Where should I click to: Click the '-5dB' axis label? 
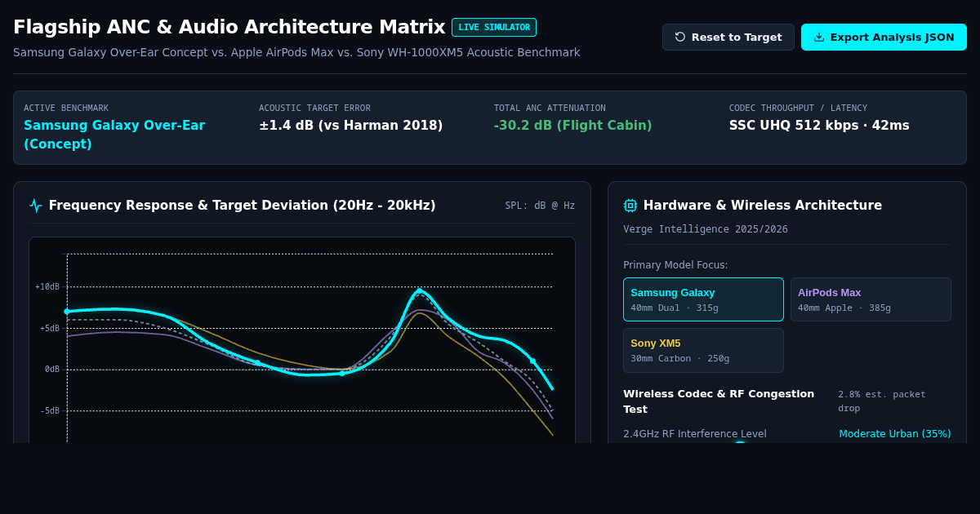pyautogui.click(x=51, y=410)
